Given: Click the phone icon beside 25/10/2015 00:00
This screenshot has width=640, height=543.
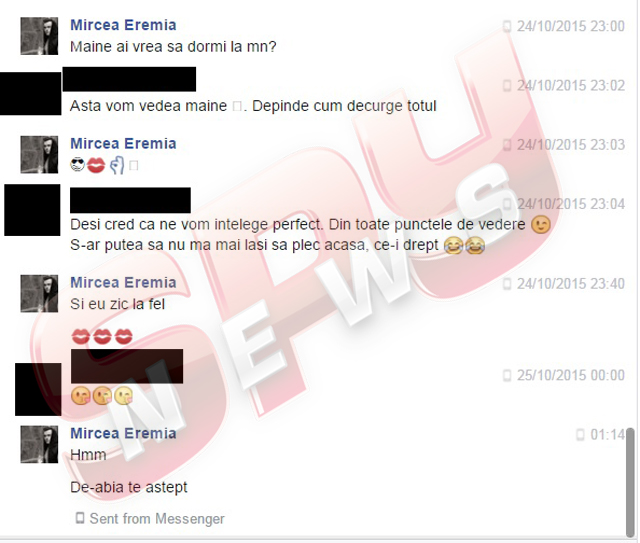Looking at the screenshot, I should click(507, 375).
